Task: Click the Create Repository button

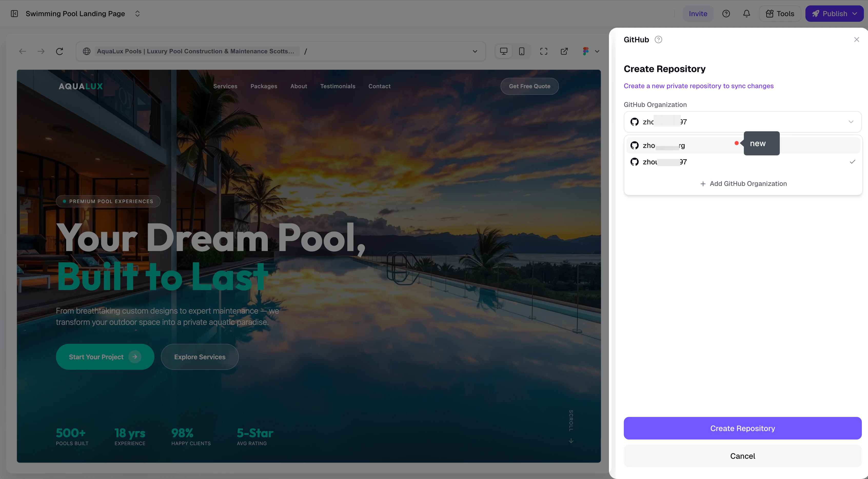Action: click(x=742, y=428)
